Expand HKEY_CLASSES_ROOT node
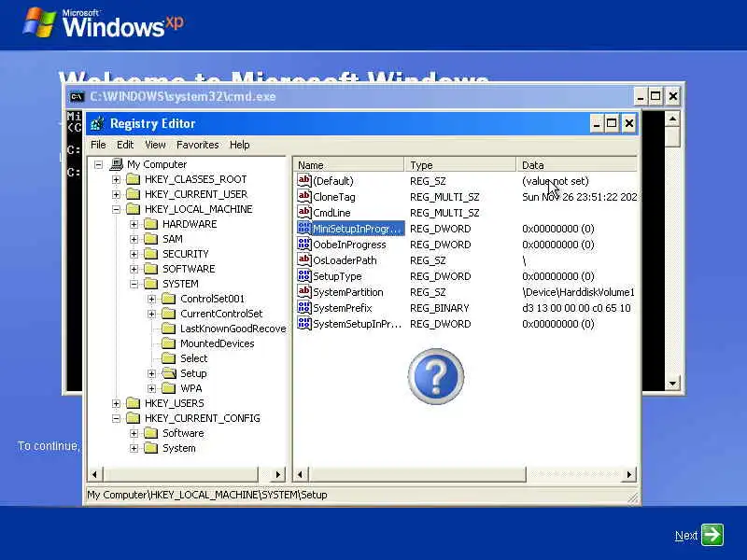 click(116, 179)
